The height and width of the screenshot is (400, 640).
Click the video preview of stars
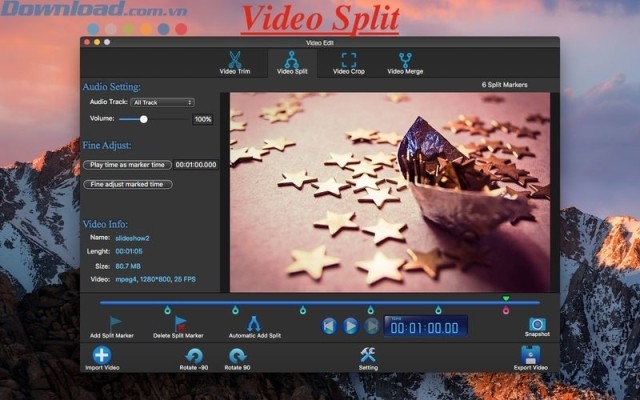(390, 192)
